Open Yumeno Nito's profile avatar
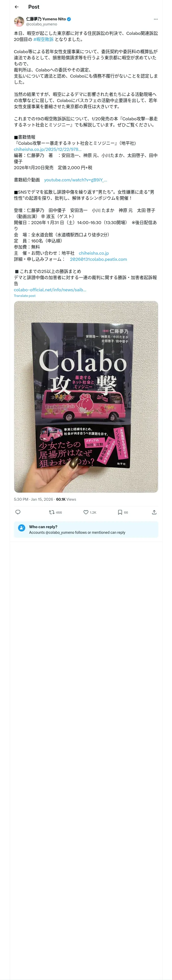Screen dimensions: 172x980 pos(19,21)
